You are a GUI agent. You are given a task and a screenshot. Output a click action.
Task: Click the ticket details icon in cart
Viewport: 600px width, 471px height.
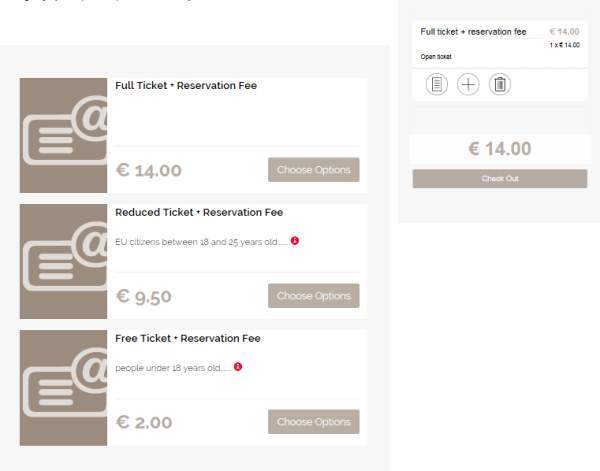pyautogui.click(x=437, y=84)
